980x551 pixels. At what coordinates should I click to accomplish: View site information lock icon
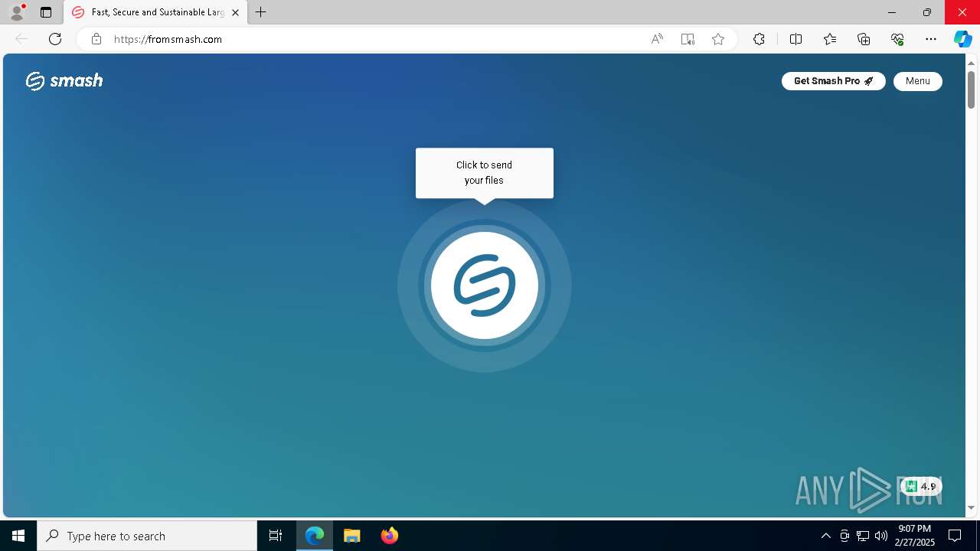click(96, 39)
